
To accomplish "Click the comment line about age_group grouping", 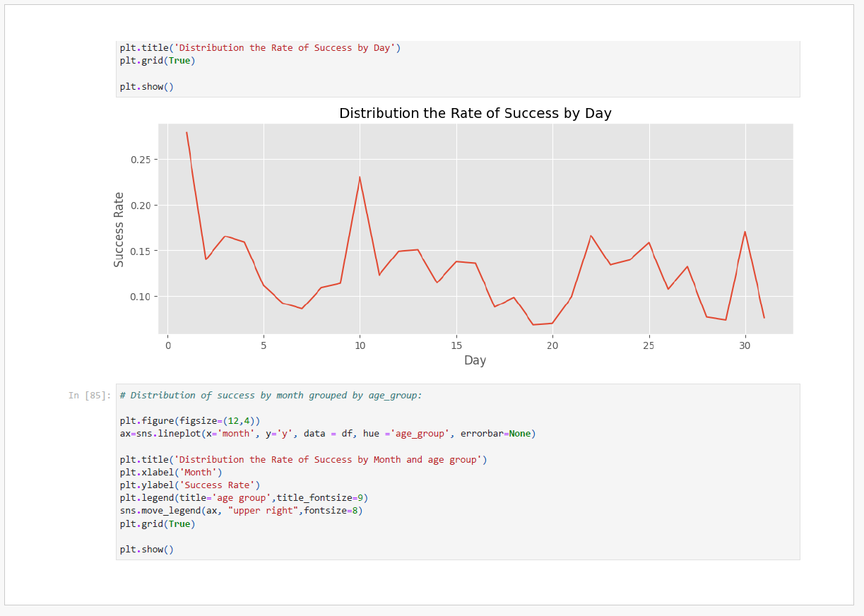I will pos(271,396).
